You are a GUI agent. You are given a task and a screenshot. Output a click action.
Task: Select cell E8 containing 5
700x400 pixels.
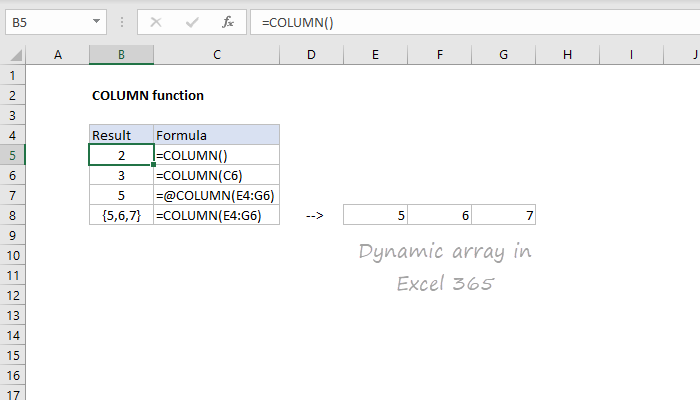click(x=375, y=215)
